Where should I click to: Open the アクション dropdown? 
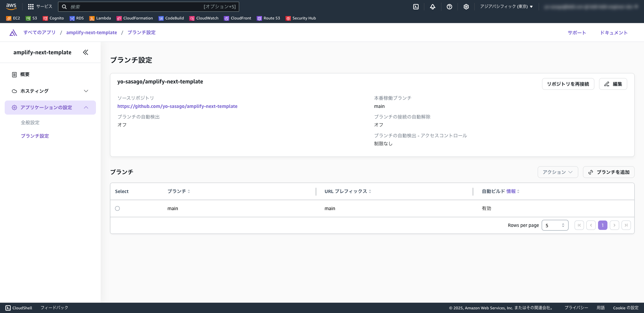click(x=557, y=172)
